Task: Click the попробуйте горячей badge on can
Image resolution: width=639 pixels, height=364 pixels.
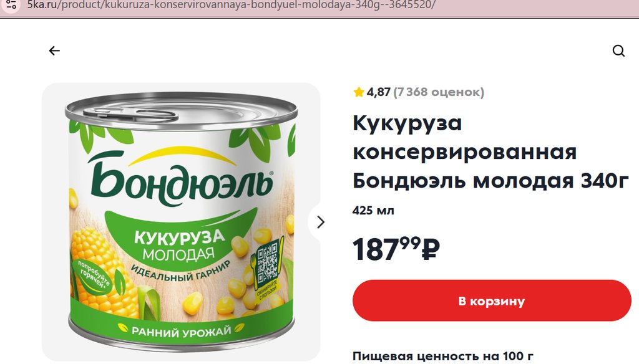Action: (94, 276)
